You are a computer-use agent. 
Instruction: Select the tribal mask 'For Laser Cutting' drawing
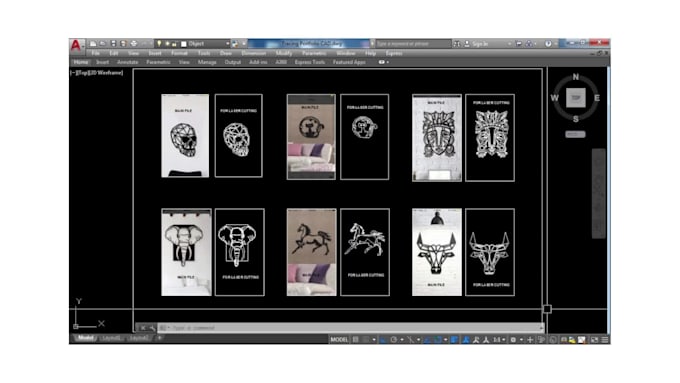(x=490, y=137)
